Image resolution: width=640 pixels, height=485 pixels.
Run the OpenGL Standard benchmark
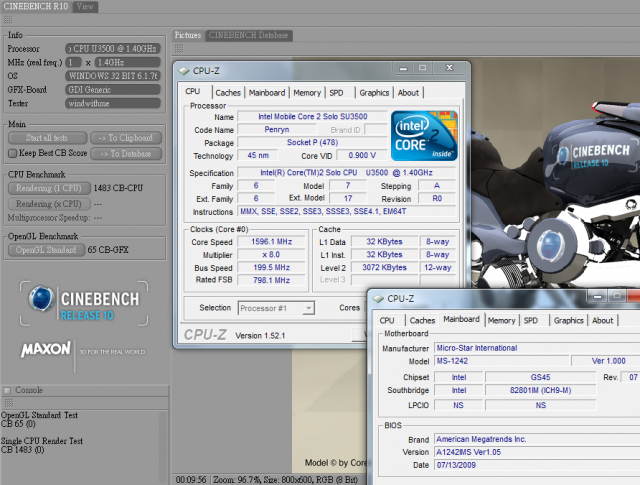46,250
